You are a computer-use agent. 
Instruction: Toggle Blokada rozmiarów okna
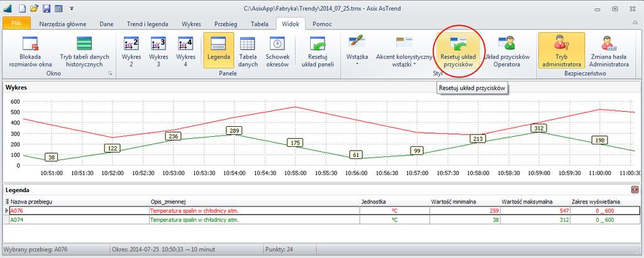[30, 51]
